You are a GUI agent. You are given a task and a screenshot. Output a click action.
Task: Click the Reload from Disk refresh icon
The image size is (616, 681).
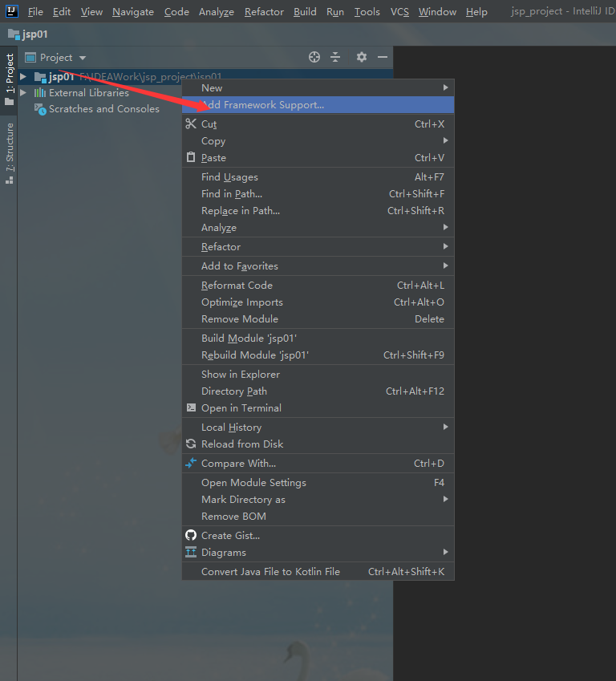191,444
